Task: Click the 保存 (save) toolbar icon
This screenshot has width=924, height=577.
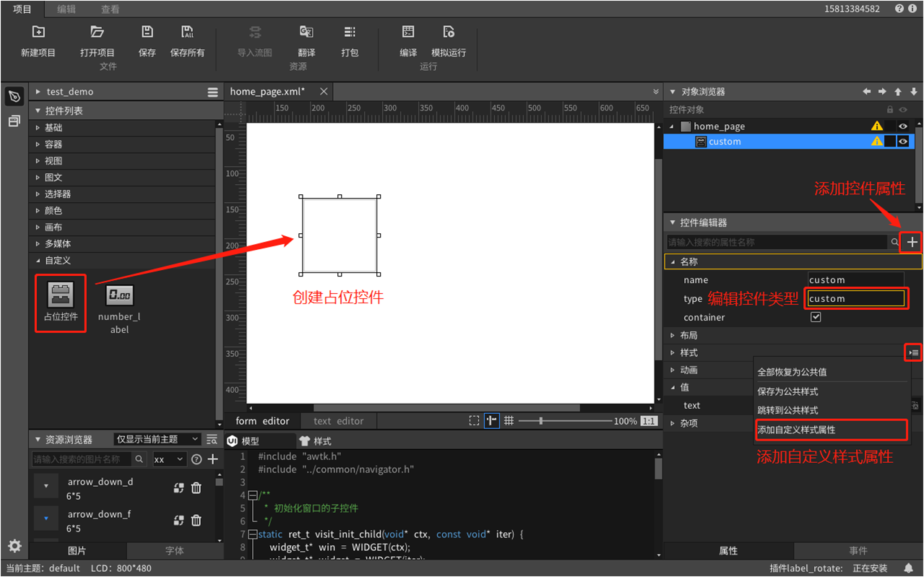Action: [147, 32]
